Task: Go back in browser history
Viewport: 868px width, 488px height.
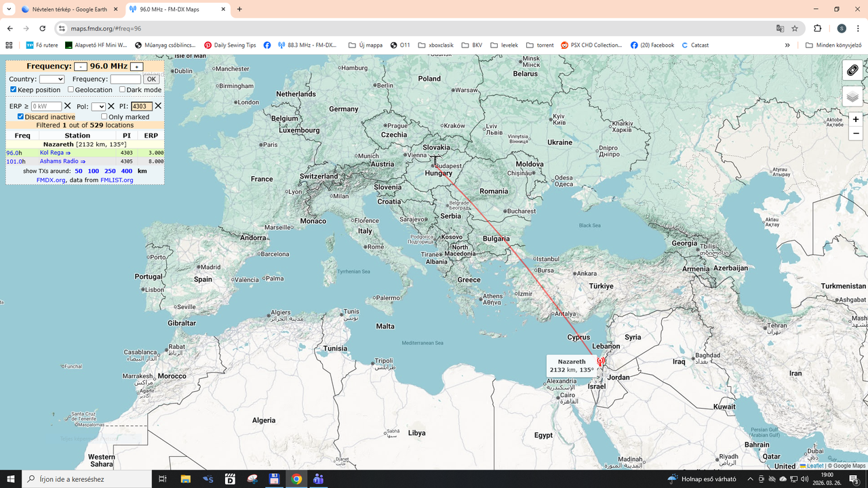Action: pyautogui.click(x=9, y=28)
